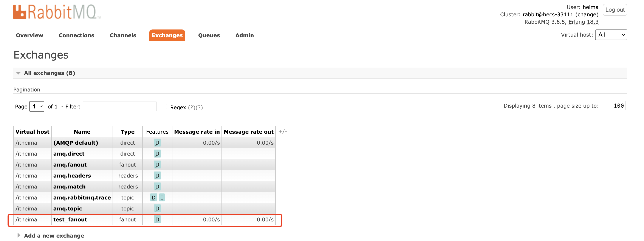Screen dimensions: 644x241
Task: Click the Filter text field
Action: pos(119,107)
